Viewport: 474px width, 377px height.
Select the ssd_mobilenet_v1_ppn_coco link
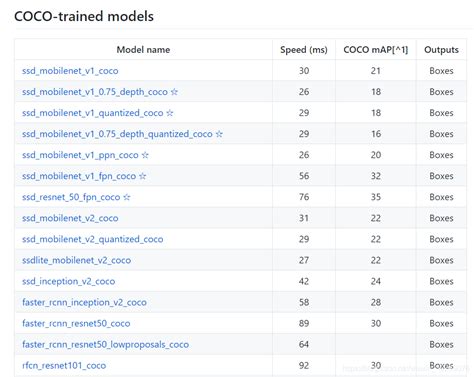pos(80,155)
